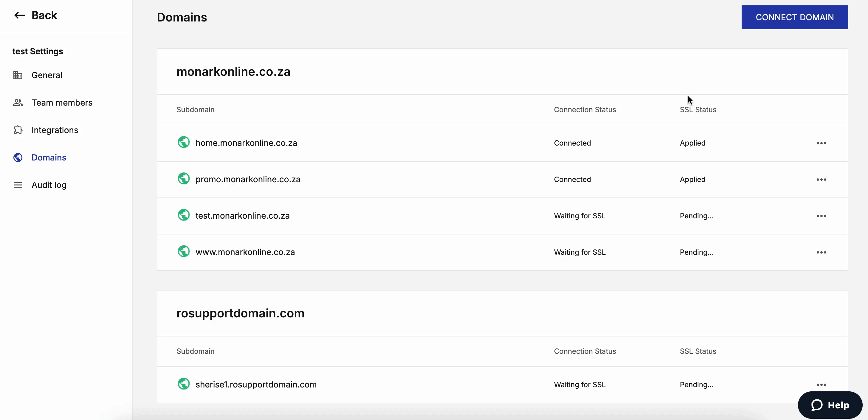Click the test.monarkonline.co.za subdomain entry
This screenshot has height=420, width=868.
click(242, 216)
